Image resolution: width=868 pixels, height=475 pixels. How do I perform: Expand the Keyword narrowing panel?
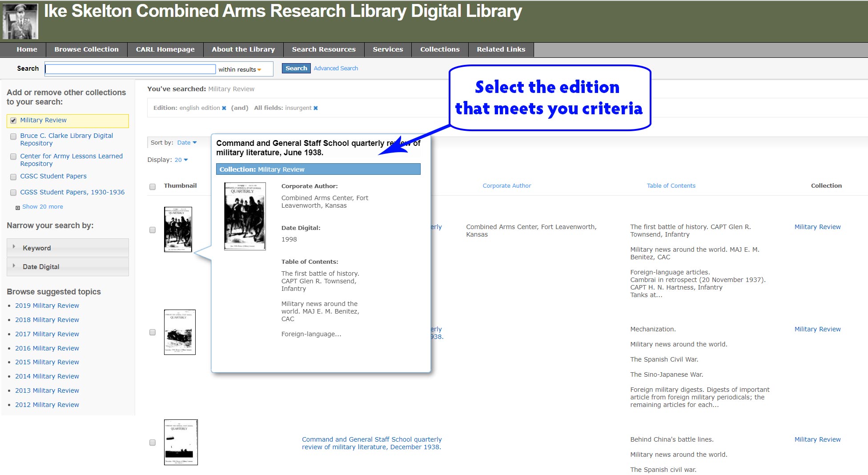pyautogui.click(x=68, y=248)
